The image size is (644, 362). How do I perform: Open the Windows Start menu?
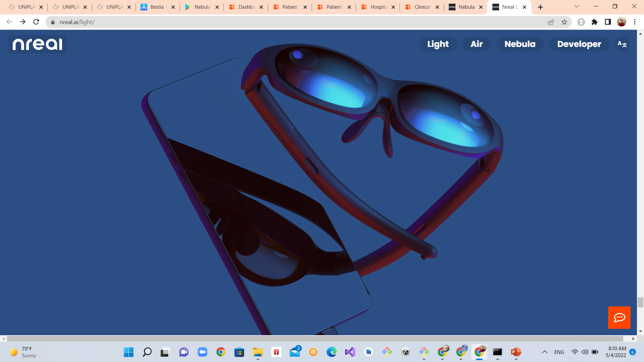[128, 352]
